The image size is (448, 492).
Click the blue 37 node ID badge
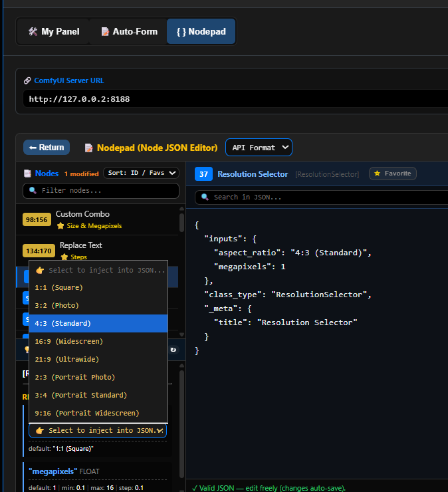pos(203,174)
